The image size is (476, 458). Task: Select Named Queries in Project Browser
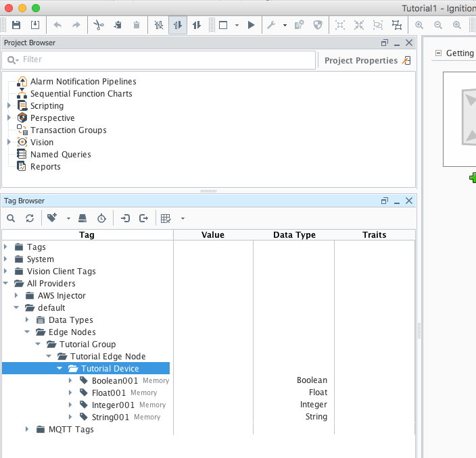pos(60,155)
